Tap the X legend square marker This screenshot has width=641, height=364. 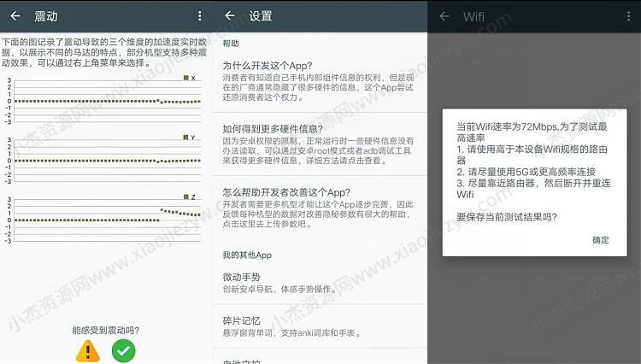point(186,78)
